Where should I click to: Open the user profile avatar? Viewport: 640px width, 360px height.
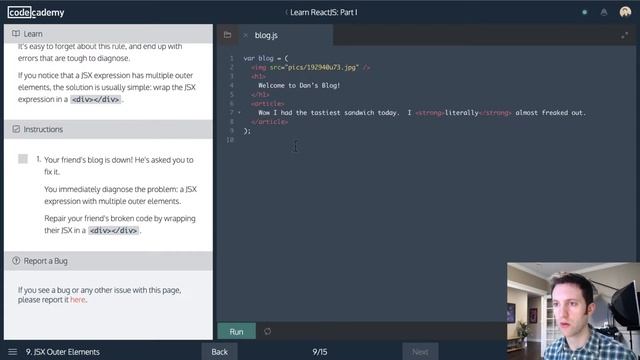click(625, 12)
